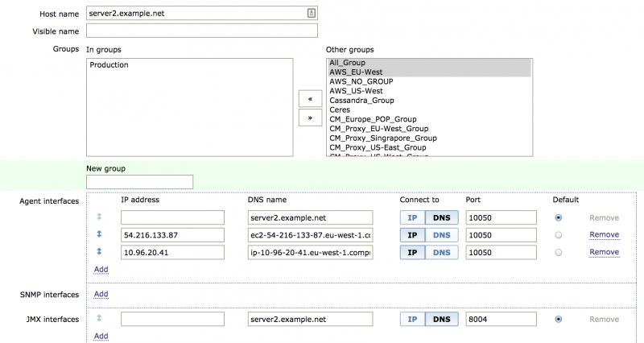The width and height of the screenshot is (644, 343).
Task: Remove the 10.96.20.41 agent interface
Action: point(604,253)
